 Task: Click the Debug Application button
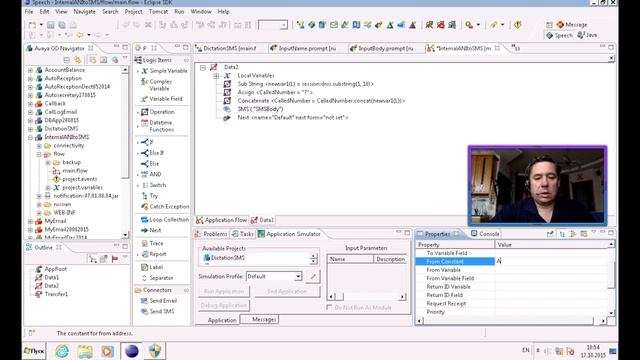tap(224, 305)
